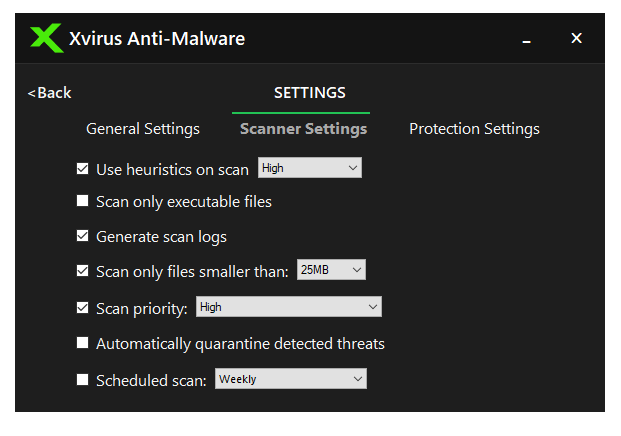Open the Scan priority High dropdown
Viewport: 621px width, 436px height.
tap(288, 307)
